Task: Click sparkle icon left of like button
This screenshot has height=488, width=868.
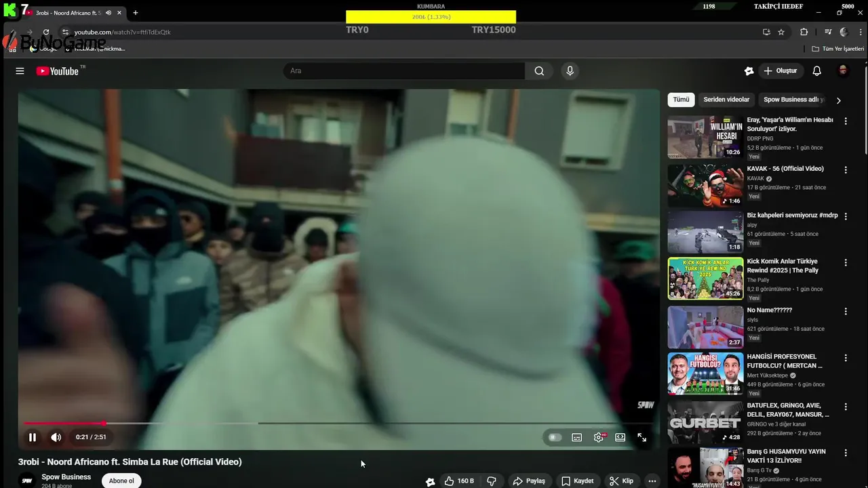Action: (430, 481)
